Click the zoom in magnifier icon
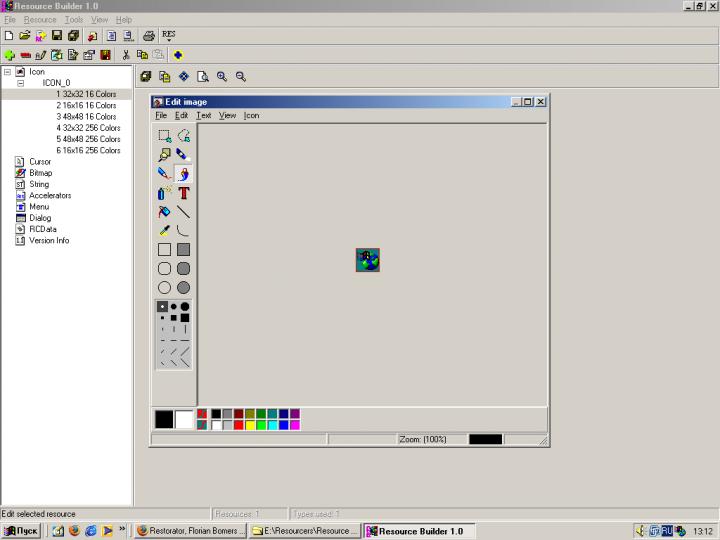Image resolution: width=720 pixels, height=540 pixels. point(222,76)
